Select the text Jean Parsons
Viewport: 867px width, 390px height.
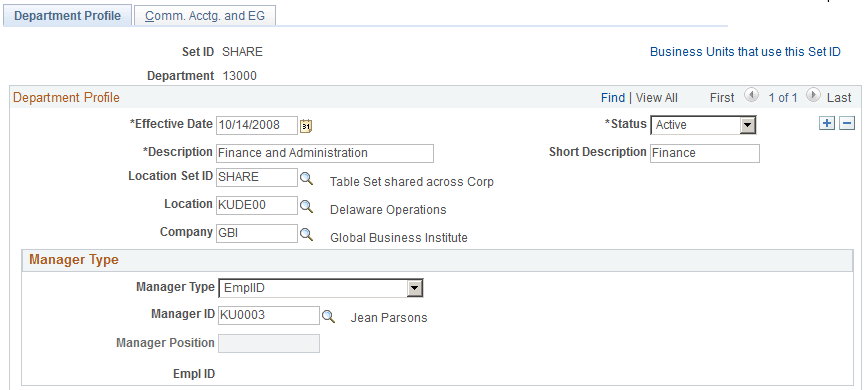click(x=389, y=318)
